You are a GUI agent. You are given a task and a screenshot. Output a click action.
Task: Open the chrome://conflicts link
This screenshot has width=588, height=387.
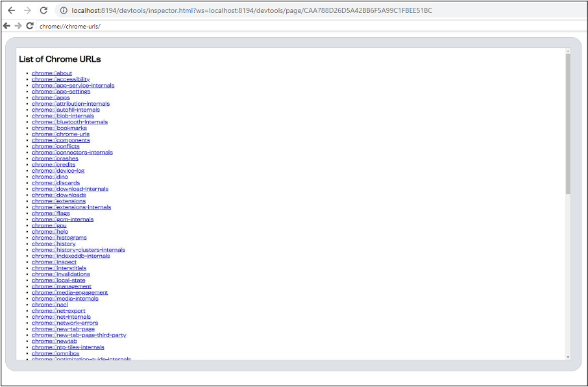click(56, 146)
